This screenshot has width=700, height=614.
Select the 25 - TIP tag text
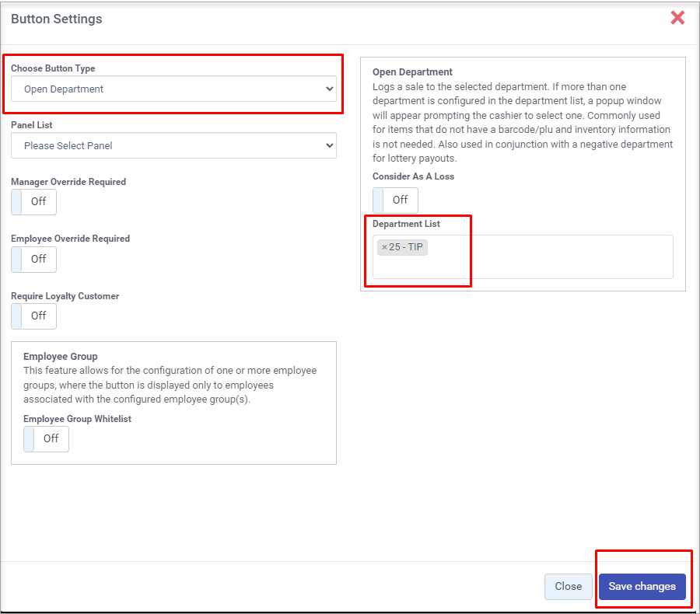click(x=405, y=247)
